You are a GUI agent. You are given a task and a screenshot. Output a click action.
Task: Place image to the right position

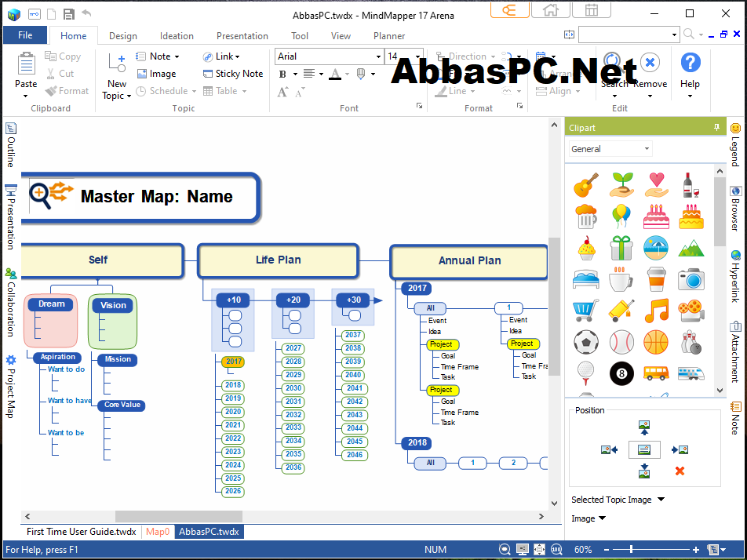pos(680,449)
